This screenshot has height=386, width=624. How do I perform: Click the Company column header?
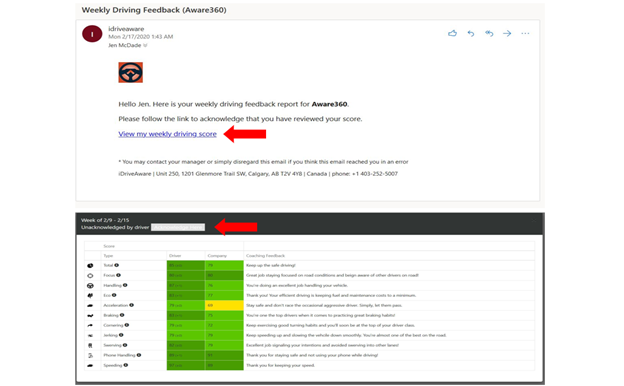pyautogui.click(x=217, y=255)
